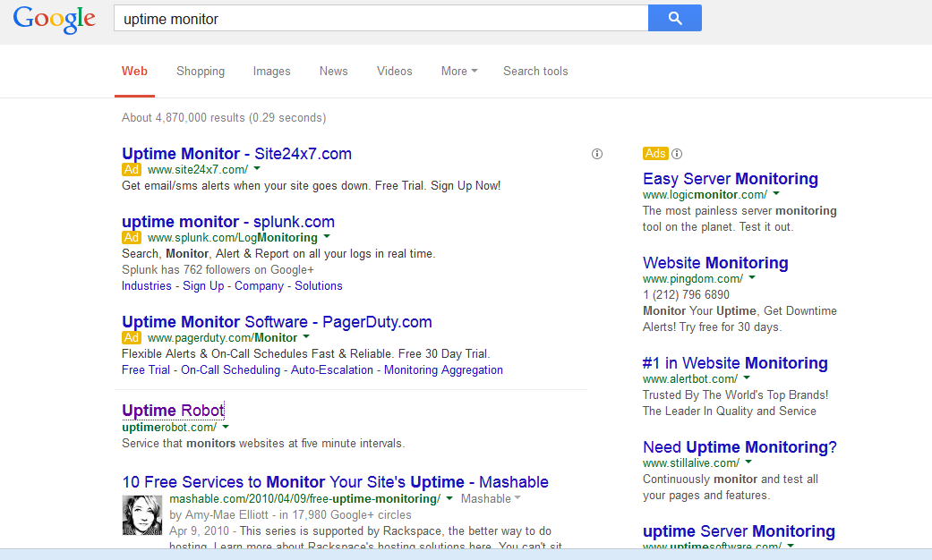Click 'Splunk has 762 followers on Google+' text

(x=218, y=269)
